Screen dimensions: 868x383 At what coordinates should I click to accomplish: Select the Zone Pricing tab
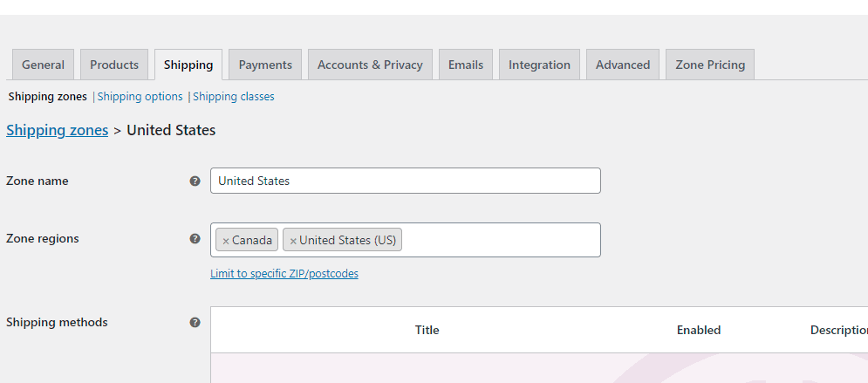point(710,65)
